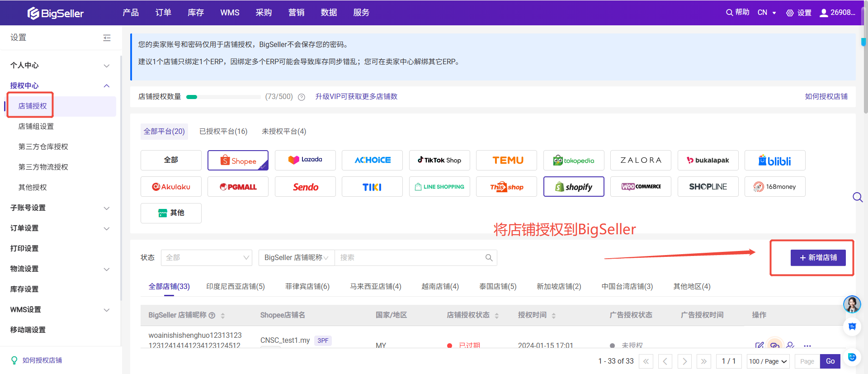Select the ZALORA platform card
The image size is (868, 374).
pos(641,160)
